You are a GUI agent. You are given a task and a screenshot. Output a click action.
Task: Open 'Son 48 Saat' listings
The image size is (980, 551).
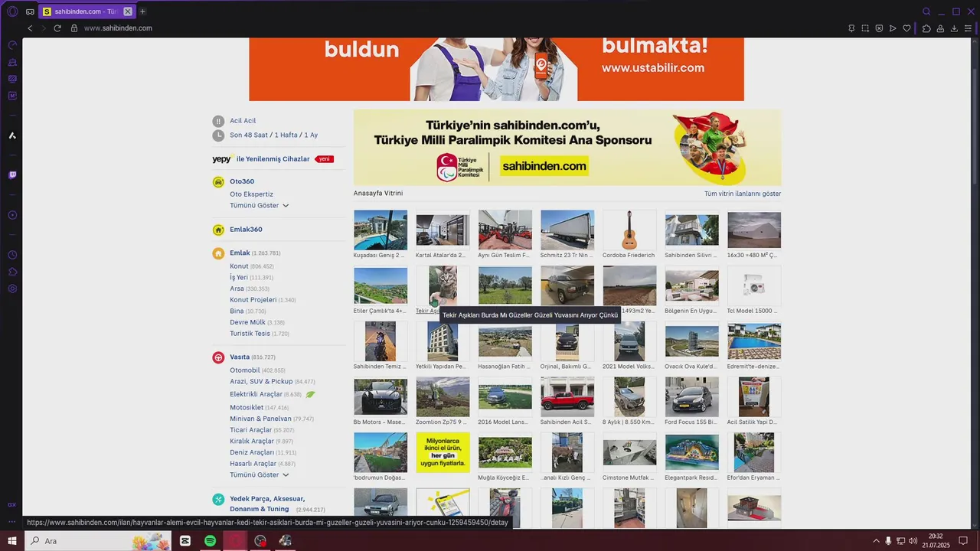click(249, 135)
